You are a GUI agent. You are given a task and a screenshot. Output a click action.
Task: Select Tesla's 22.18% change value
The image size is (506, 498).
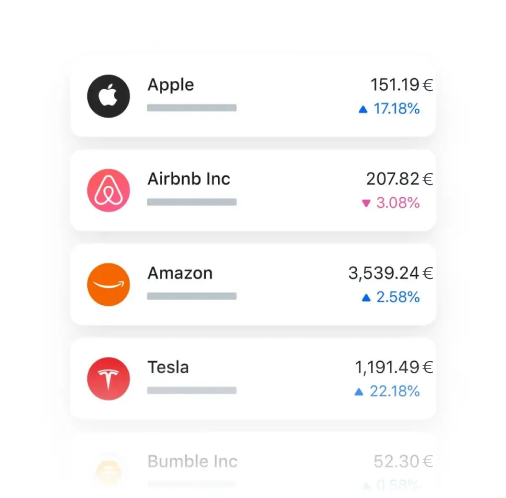[x=395, y=391]
